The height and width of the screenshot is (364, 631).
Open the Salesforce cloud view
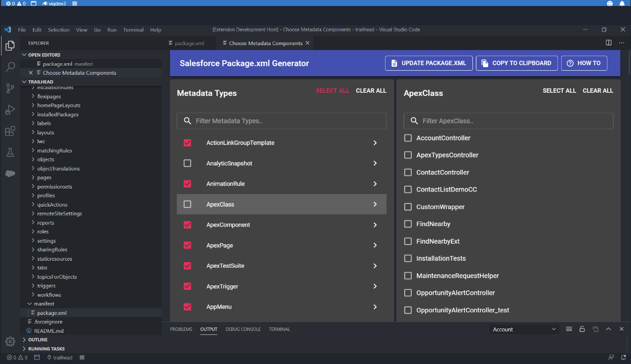coord(10,173)
